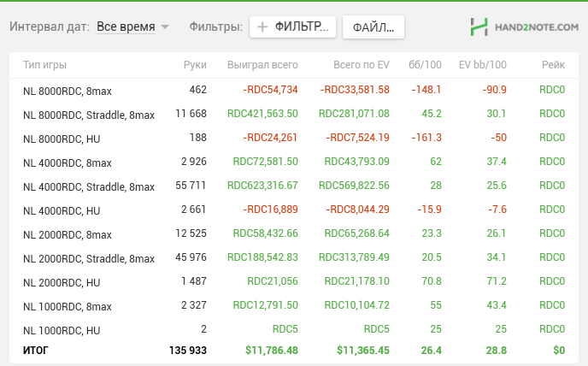588x366 pixels.
Task: Sort table by "Тип игры" column header
Action: pos(44,65)
